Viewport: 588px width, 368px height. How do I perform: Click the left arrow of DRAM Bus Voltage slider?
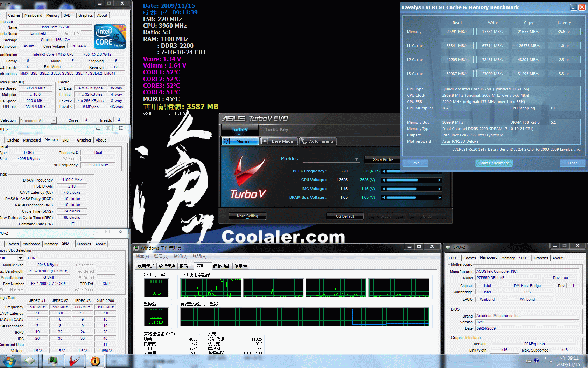click(x=384, y=198)
